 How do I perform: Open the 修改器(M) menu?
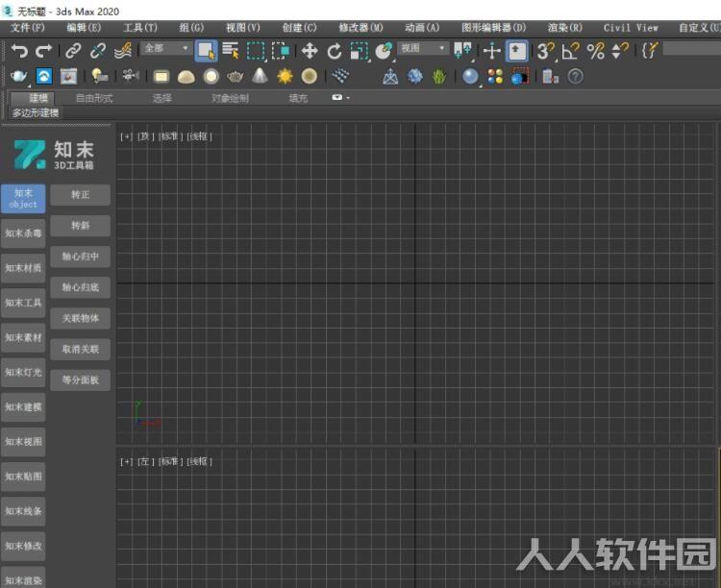tap(360, 28)
